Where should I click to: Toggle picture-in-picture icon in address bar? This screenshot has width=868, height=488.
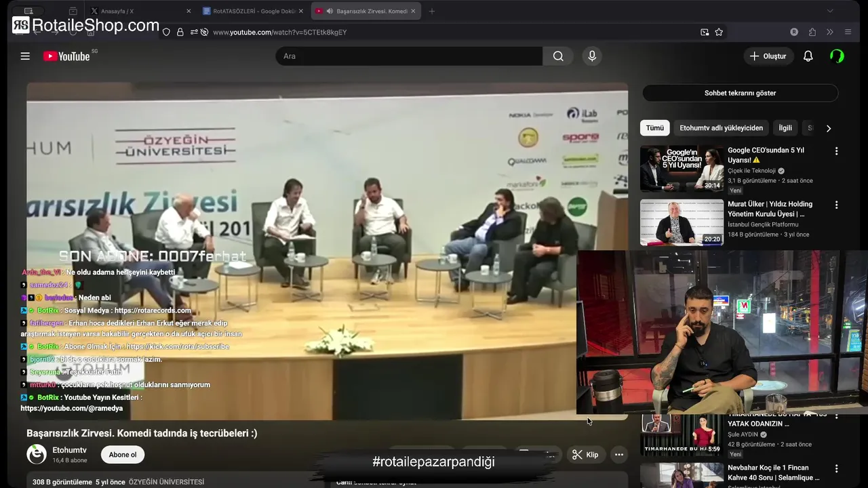[x=705, y=32]
